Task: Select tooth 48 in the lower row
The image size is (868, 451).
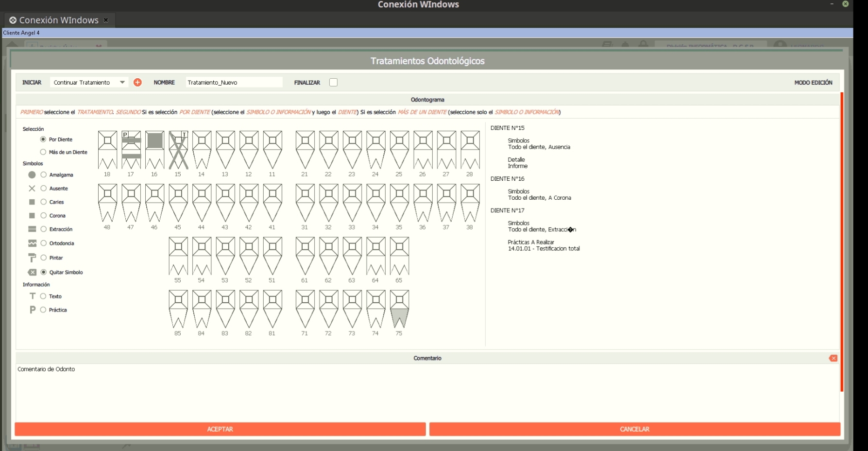Action: click(107, 203)
